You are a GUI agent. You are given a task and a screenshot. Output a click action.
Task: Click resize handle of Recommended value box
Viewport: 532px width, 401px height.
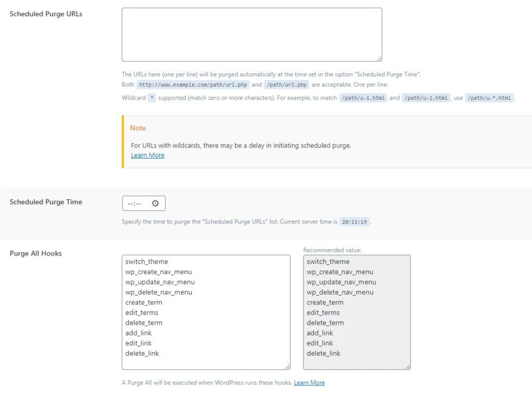(407, 366)
